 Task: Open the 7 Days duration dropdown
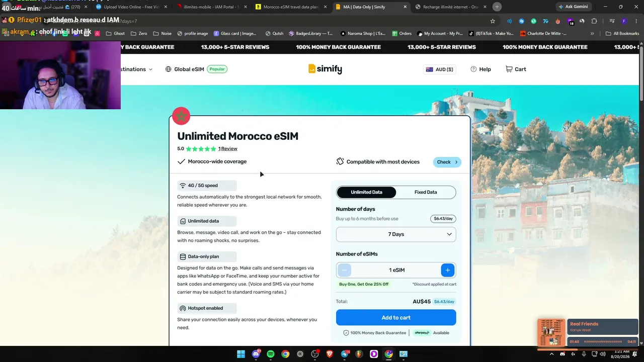[396, 234]
